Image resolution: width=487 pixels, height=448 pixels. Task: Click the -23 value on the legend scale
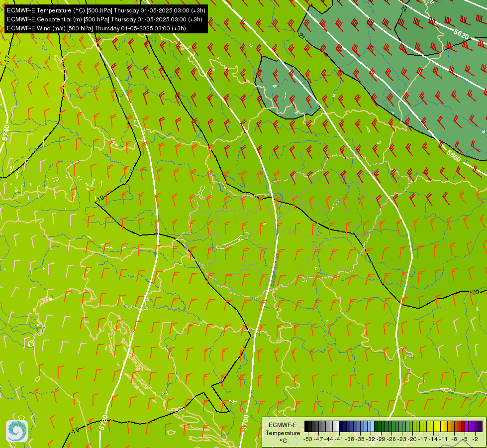click(401, 439)
